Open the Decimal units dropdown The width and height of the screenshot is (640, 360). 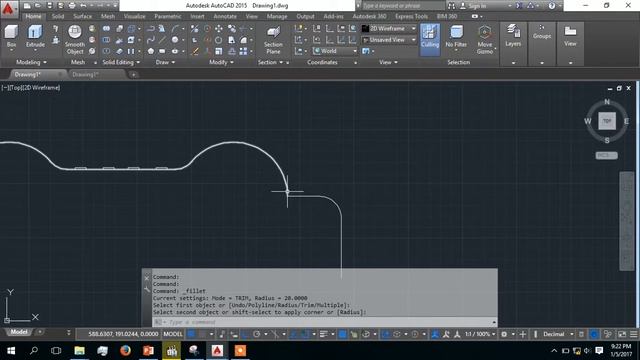coord(557,334)
